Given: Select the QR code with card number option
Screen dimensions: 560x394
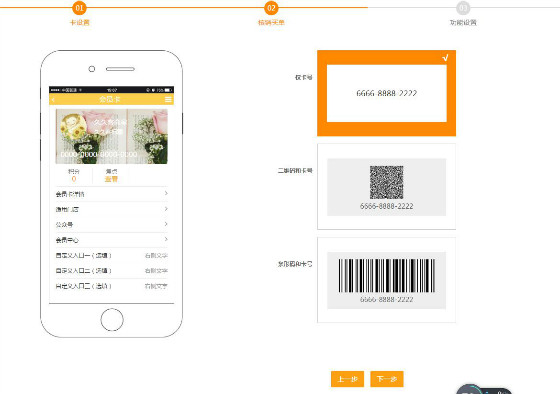Looking at the screenshot, I should (386, 186).
